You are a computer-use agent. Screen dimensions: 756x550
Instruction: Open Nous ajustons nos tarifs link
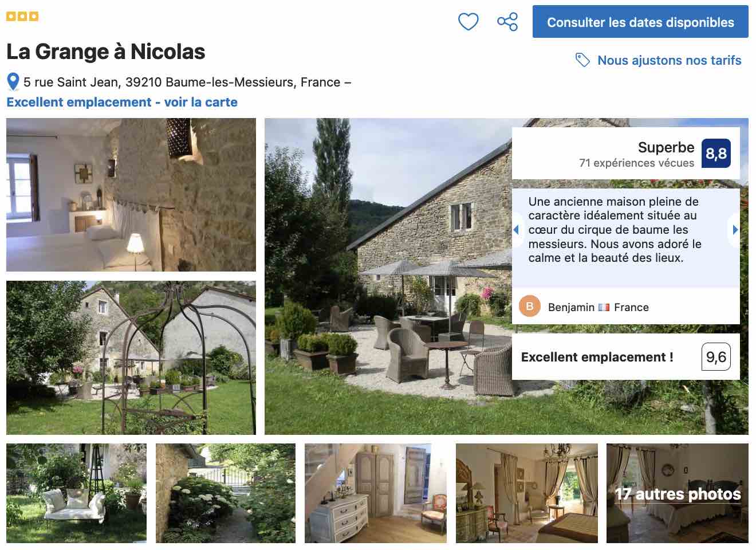(669, 60)
